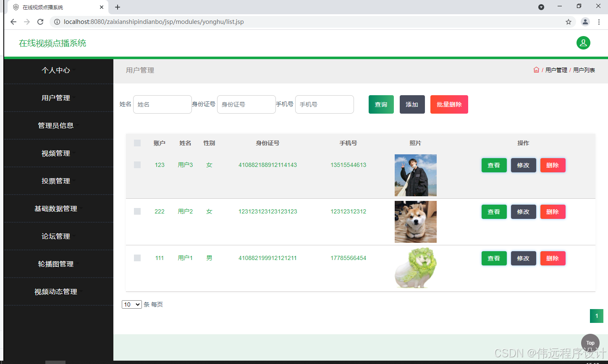608x364 pixels.
Task: Click account value 222
Action: click(x=160, y=211)
